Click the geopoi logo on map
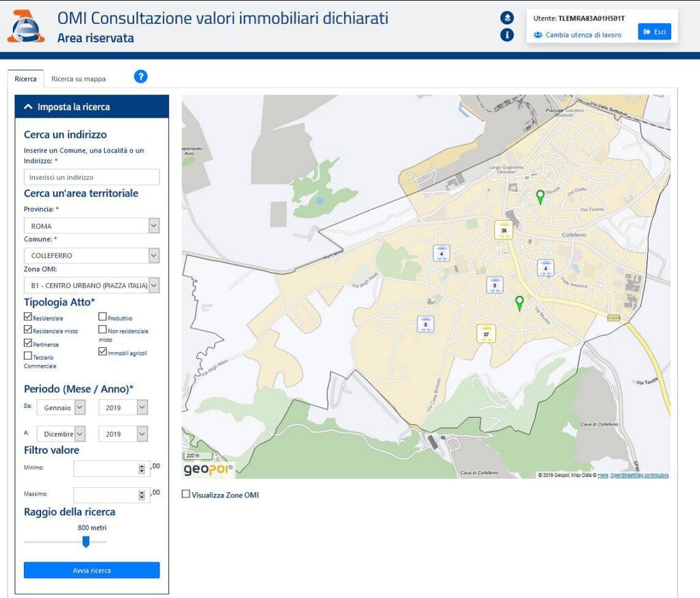Screen dimensions: 700x598 coord(208,469)
